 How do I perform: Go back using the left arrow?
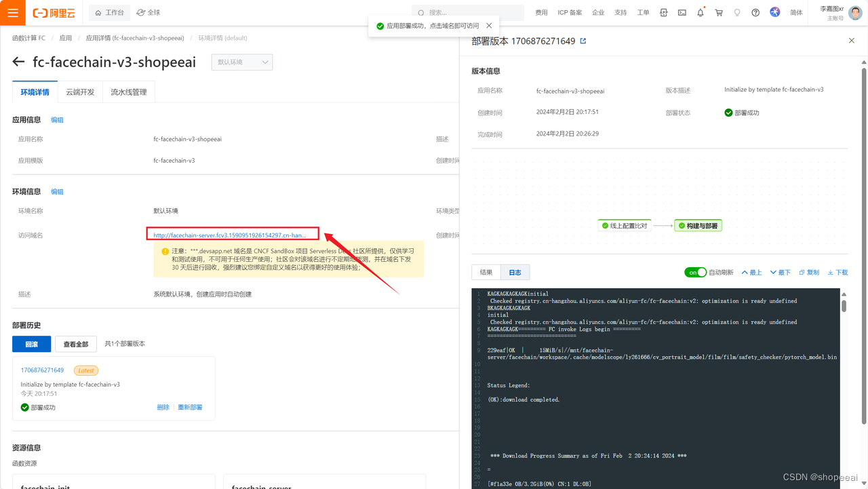pos(18,62)
